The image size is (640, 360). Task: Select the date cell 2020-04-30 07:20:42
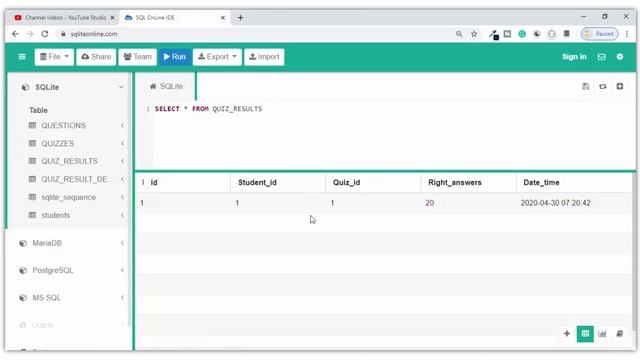[555, 203]
